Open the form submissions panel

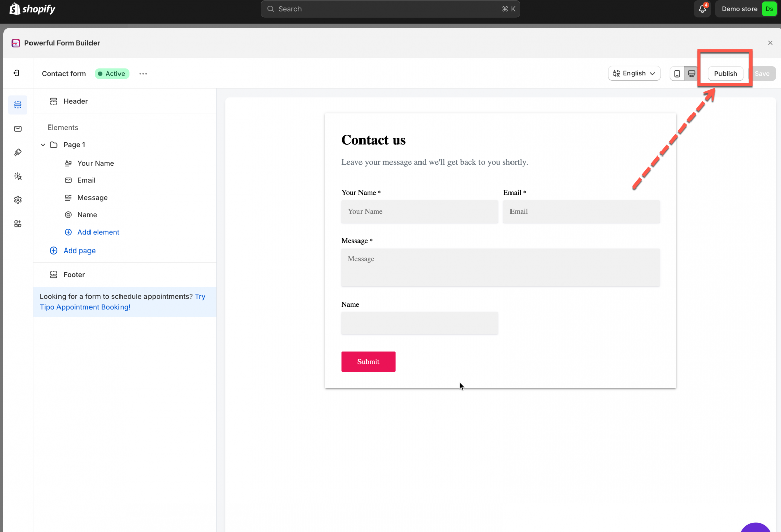17,129
